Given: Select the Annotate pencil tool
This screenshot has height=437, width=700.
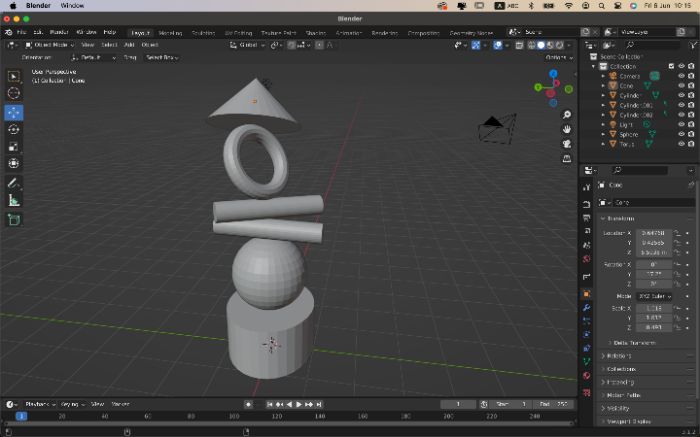Looking at the screenshot, I should tap(14, 183).
